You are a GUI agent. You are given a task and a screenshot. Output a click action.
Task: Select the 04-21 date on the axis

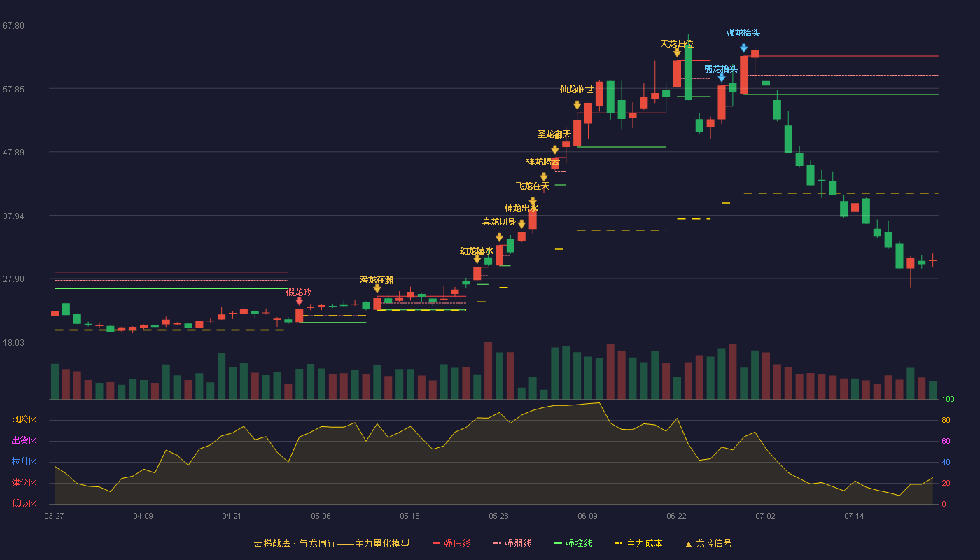coord(232,516)
